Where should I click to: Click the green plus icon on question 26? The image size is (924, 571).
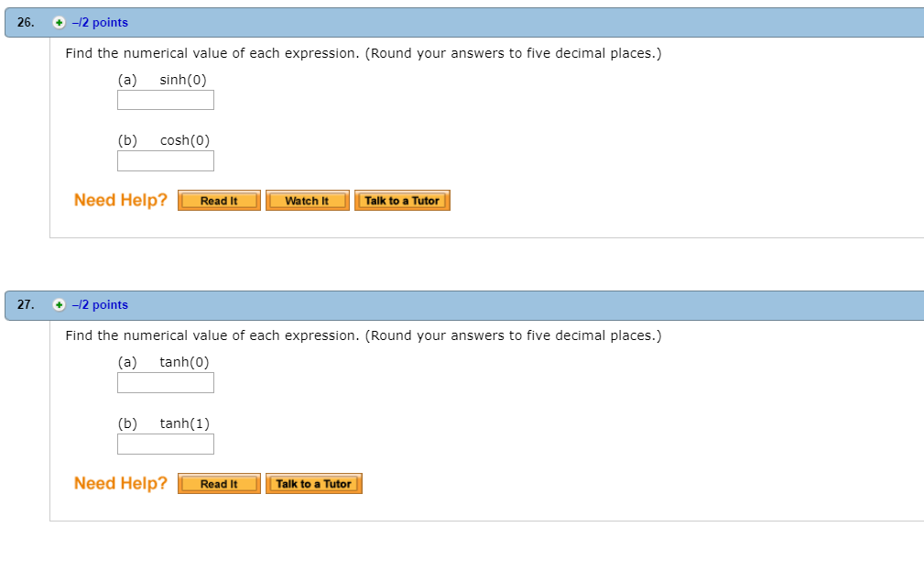click(58, 22)
